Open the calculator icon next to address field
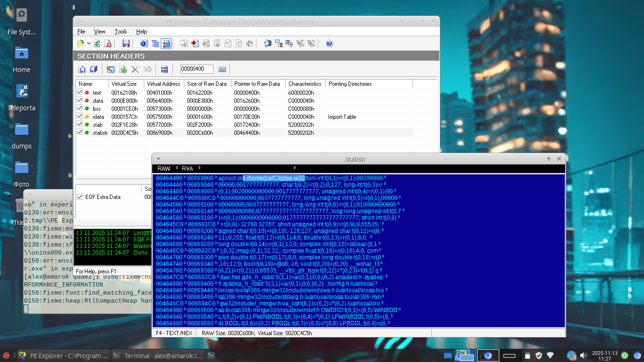 pyautogui.click(x=222, y=69)
